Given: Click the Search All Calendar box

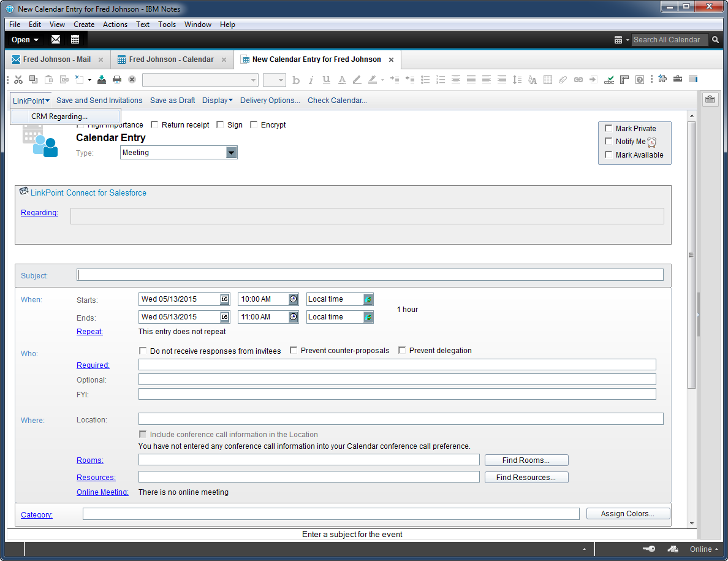Looking at the screenshot, I should pyautogui.click(x=670, y=40).
